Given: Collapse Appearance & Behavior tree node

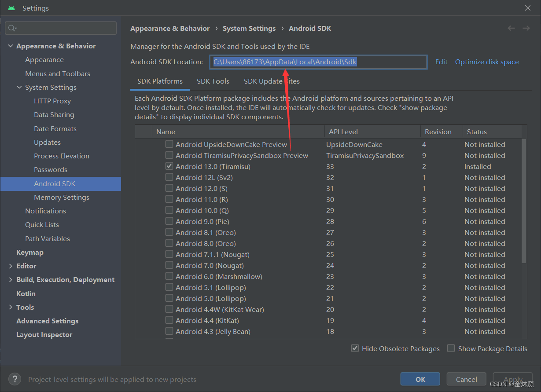Looking at the screenshot, I should click(x=11, y=46).
